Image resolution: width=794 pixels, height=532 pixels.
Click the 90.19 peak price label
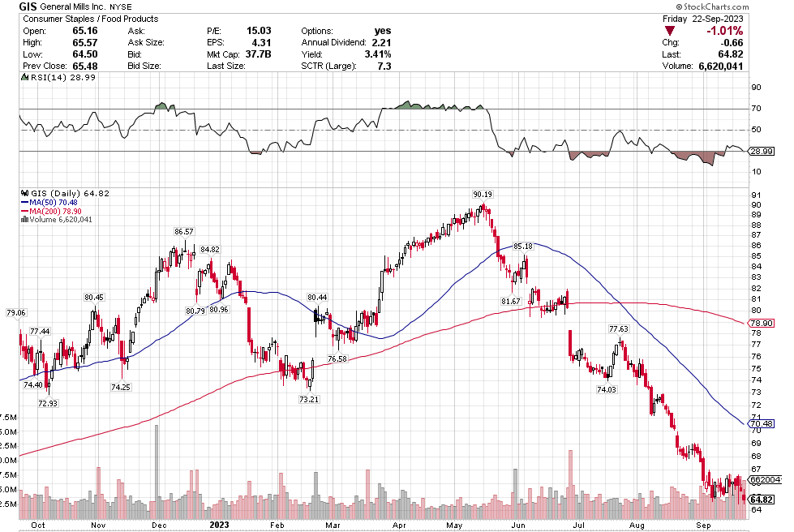[483, 194]
